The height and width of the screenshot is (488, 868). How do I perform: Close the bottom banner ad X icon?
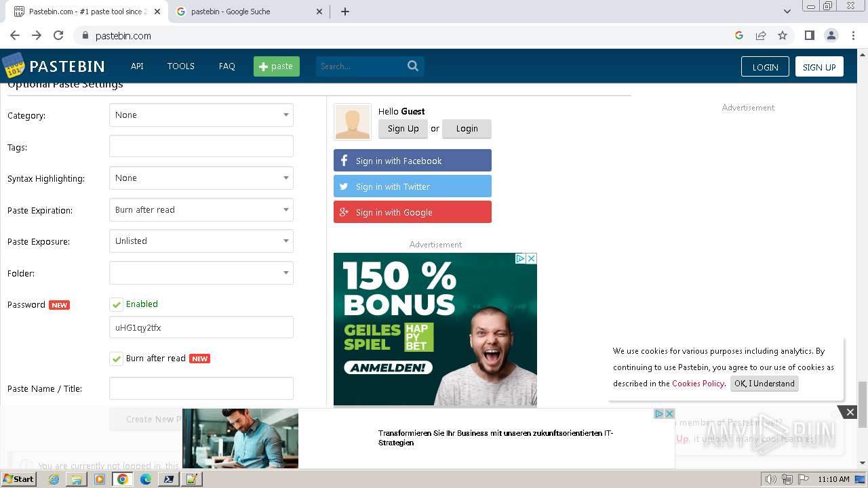point(669,413)
